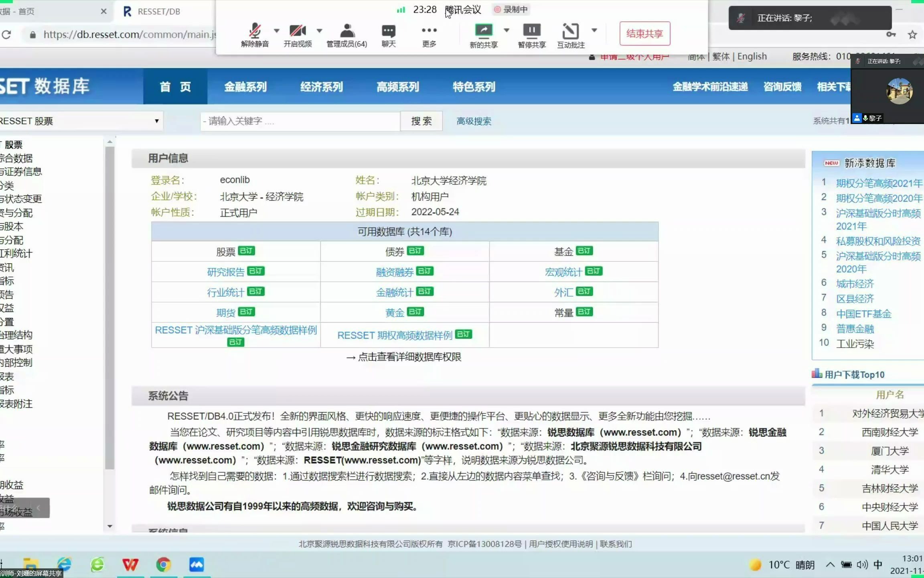Screen dimensions: 924x578
Task: Click 点击查看详细数据库权限 link
Action: (x=409, y=357)
